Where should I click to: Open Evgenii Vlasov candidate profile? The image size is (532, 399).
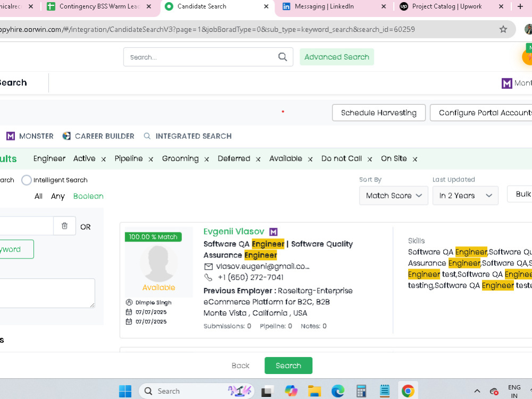click(234, 231)
